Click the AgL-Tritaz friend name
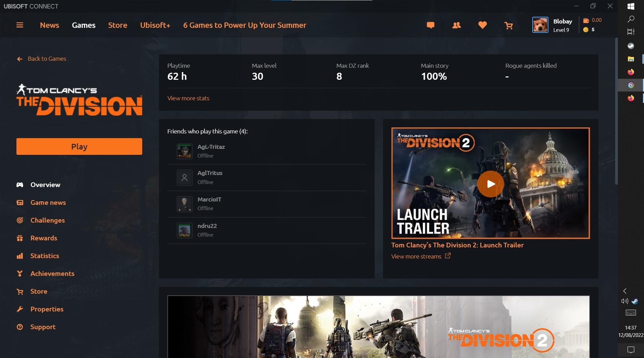The height and width of the screenshot is (358, 644). coord(211,147)
